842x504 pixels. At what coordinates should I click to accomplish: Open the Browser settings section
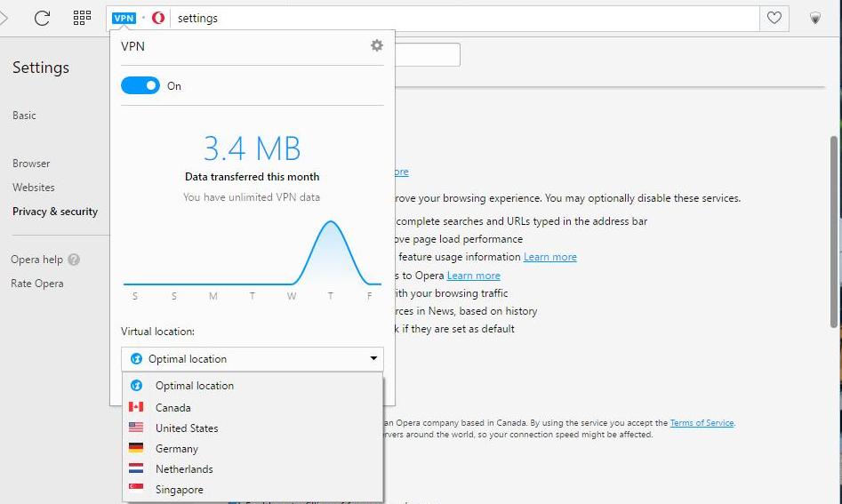coord(31,164)
